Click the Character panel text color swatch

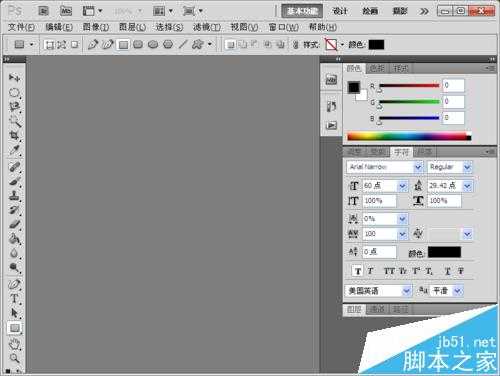[x=444, y=252]
